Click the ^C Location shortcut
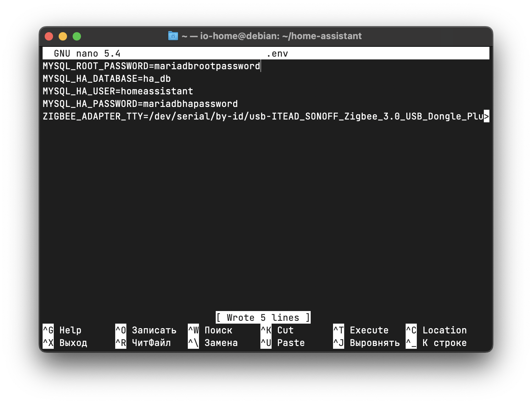 436,330
